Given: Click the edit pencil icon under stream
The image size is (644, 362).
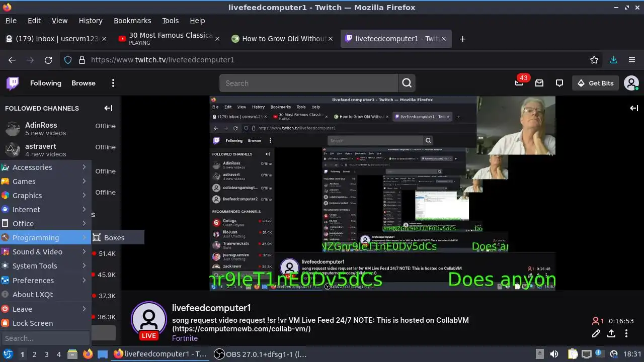Looking at the screenshot, I should click(x=596, y=333).
